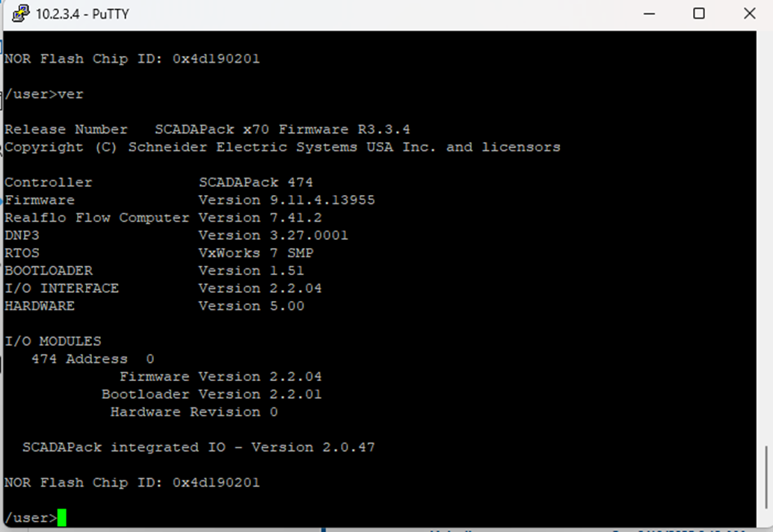Image resolution: width=773 pixels, height=532 pixels.
Task: Click firmware 'Version 9.11.4.13955'
Action: [x=286, y=200]
